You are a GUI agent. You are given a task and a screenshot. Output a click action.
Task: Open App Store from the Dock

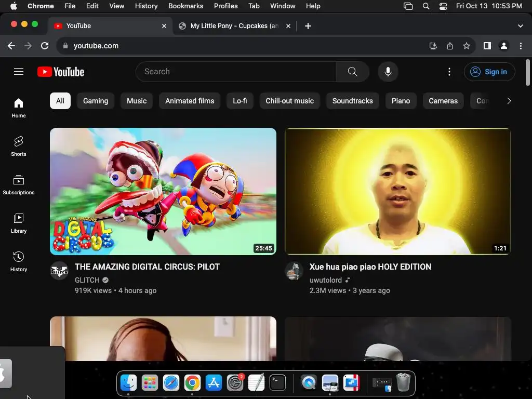point(214,383)
